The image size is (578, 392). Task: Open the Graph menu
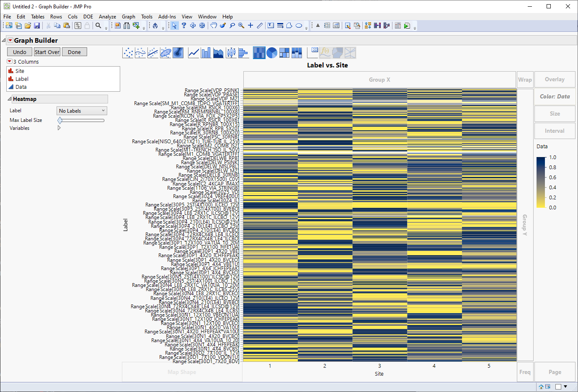tap(128, 17)
